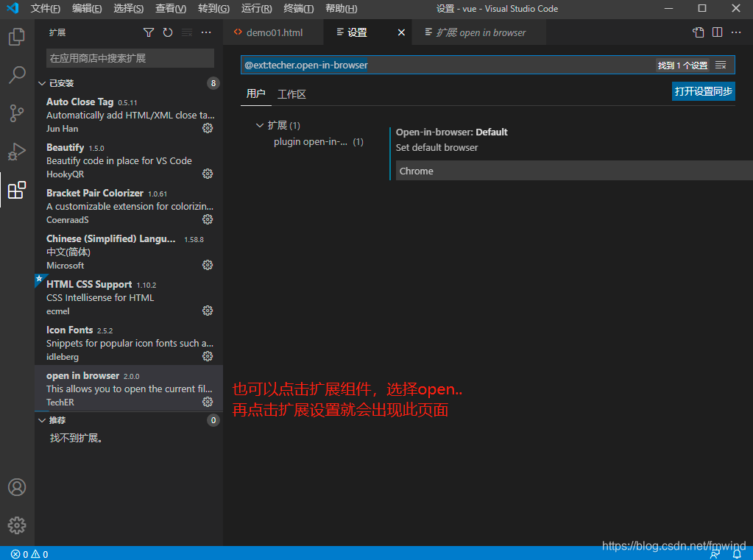Click the installed count badge 8

pyautogui.click(x=213, y=84)
